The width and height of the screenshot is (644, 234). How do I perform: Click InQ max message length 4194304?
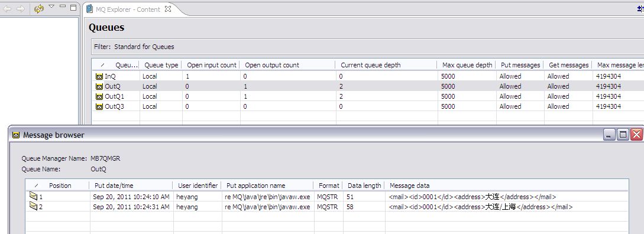[609, 76]
